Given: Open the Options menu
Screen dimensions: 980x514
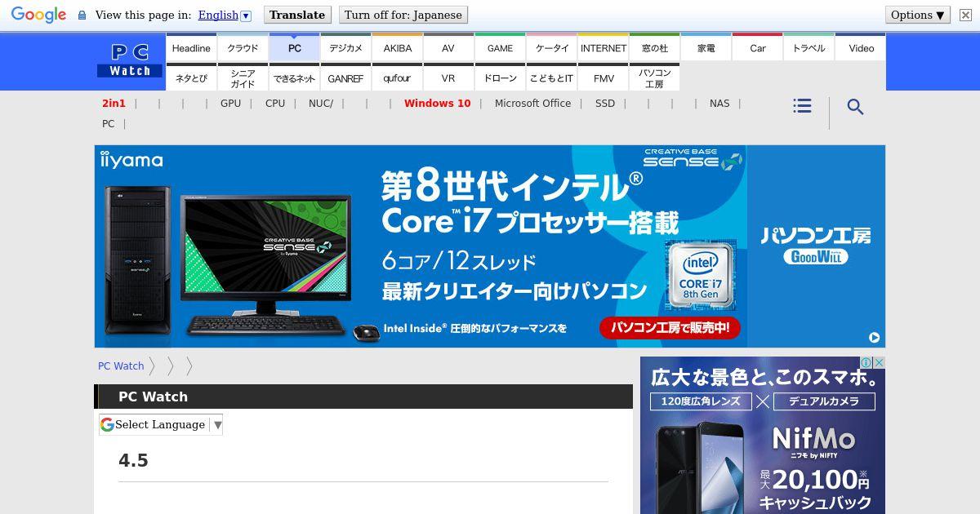Looking at the screenshot, I should [918, 15].
